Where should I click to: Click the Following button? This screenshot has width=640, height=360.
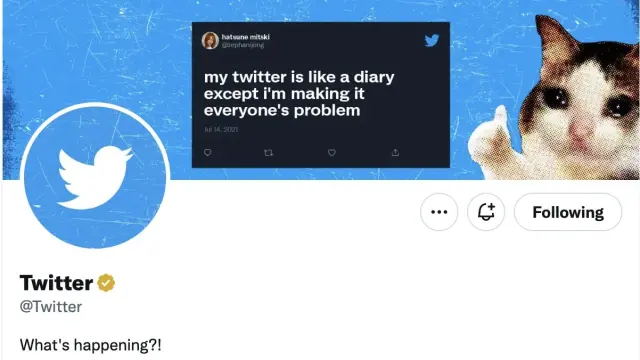pos(568,212)
